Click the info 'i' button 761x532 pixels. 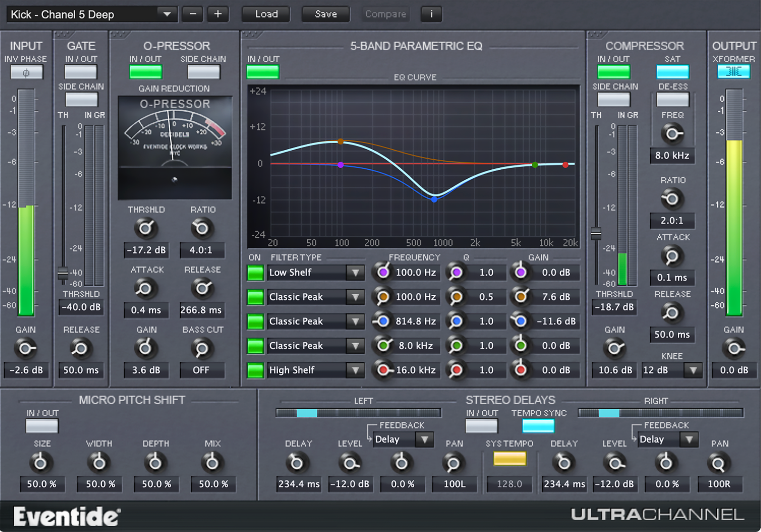[x=431, y=14]
